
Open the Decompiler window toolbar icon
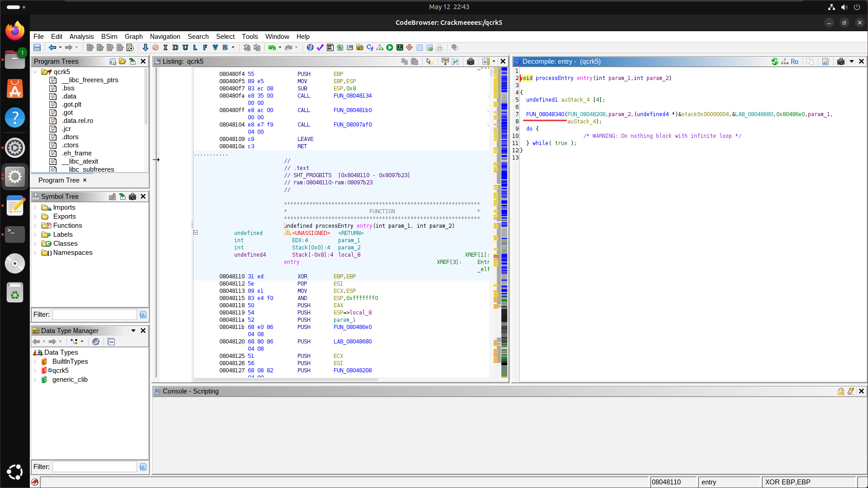pos(370,47)
